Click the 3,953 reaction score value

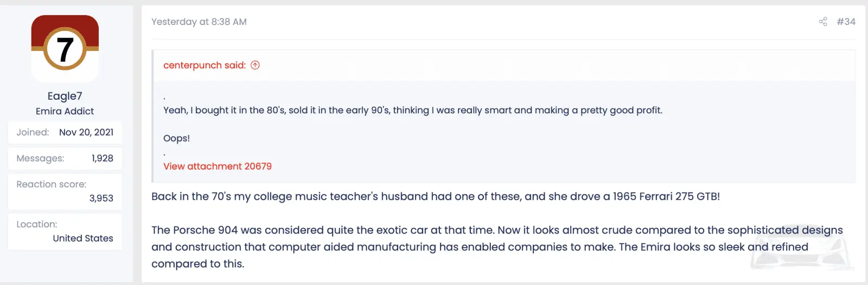[x=101, y=198]
